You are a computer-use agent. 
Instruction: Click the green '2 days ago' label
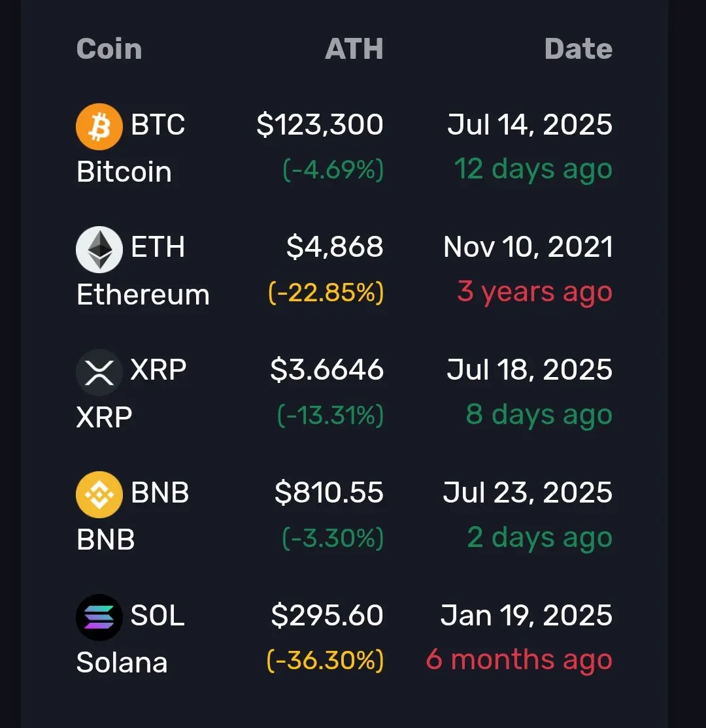(540, 538)
